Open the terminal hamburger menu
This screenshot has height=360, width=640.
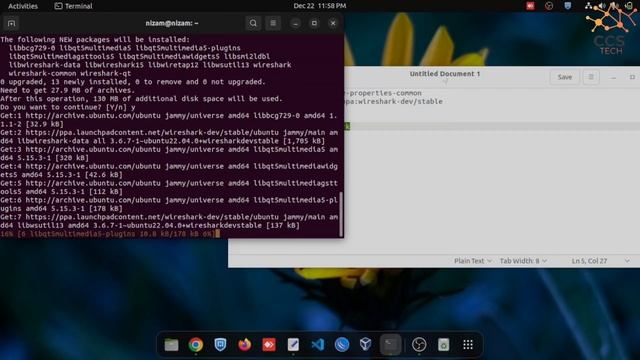(273, 23)
